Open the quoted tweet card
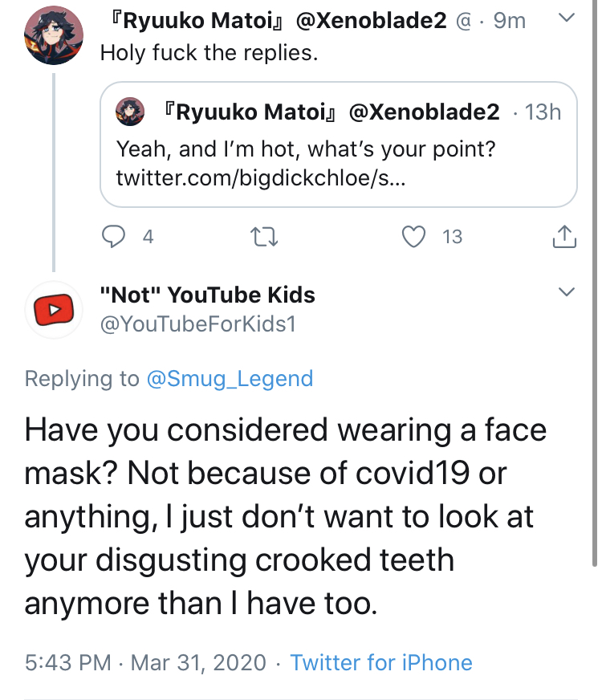This screenshot has width=602, height=700. point(339,144)
